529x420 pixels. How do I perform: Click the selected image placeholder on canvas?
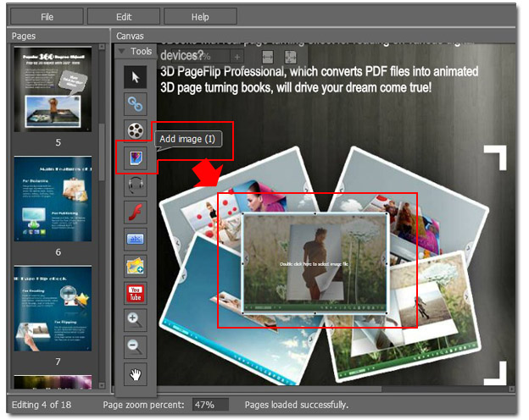pyautogui.click(x=315, y=263)
